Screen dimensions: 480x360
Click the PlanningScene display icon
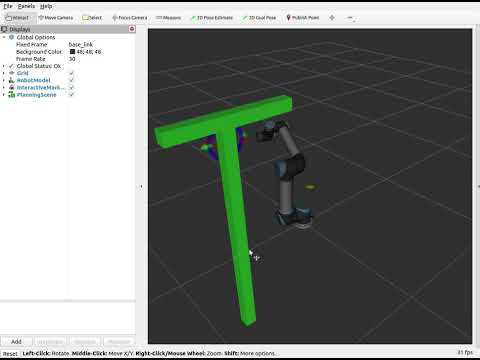pyautogui.click(x=12, y=95)
